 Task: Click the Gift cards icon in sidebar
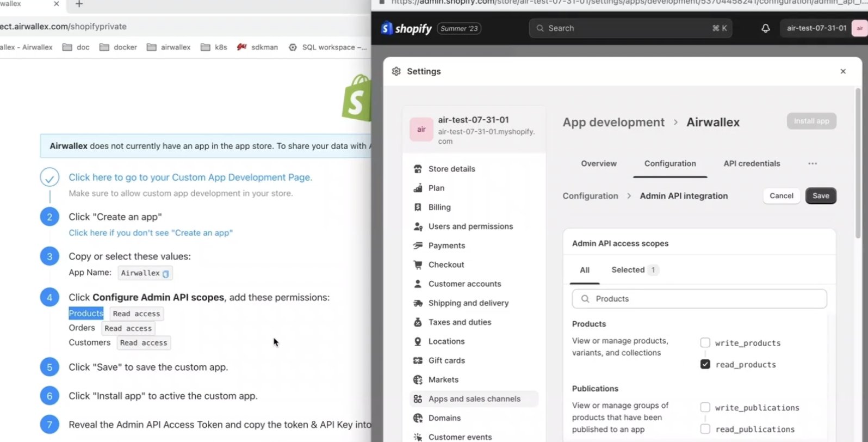pyautogui.click(x=418, y=360)
